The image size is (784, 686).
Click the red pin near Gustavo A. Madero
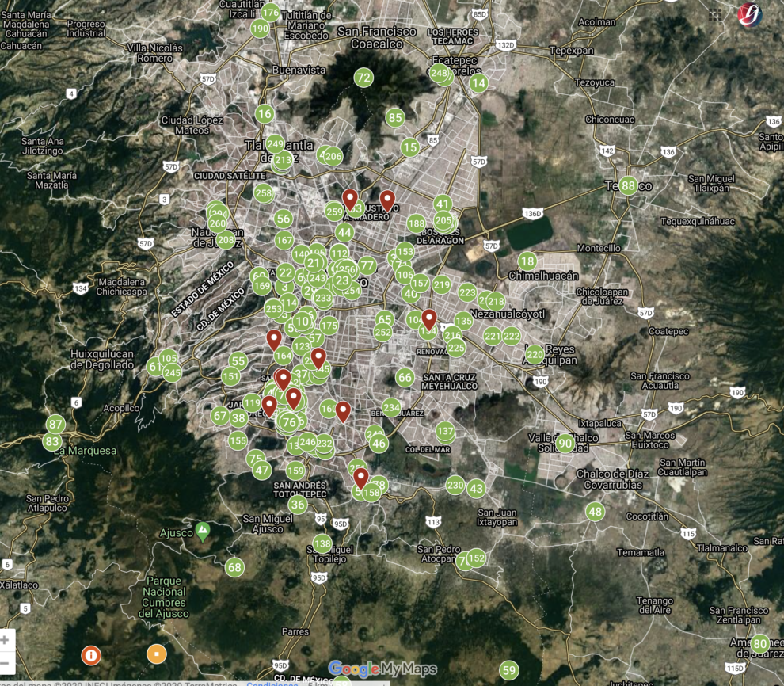[x=387, y=200]
